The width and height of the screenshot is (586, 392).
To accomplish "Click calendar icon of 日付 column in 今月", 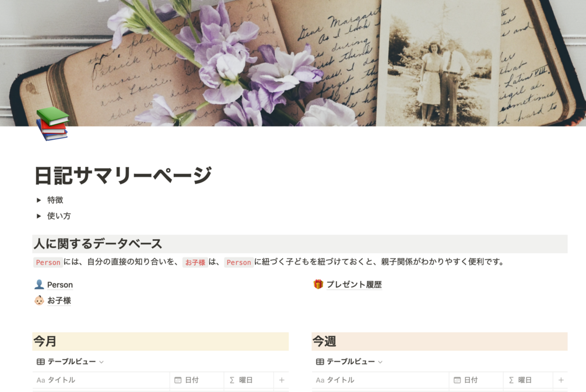I will point(178,380).
